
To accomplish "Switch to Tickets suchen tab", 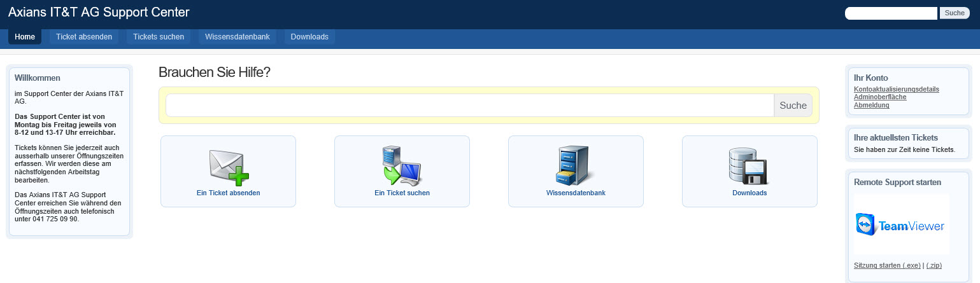I will (159, 37).
